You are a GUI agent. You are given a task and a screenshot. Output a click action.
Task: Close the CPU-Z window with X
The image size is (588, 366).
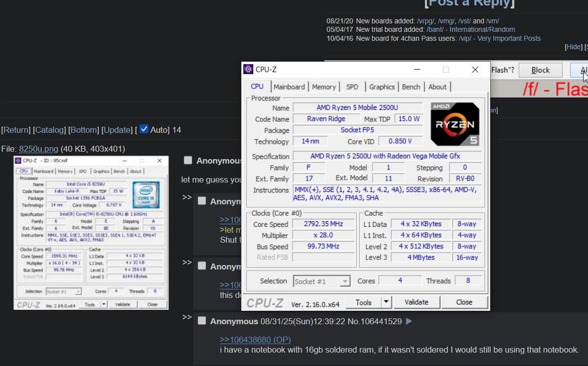[x=475, y=70]
